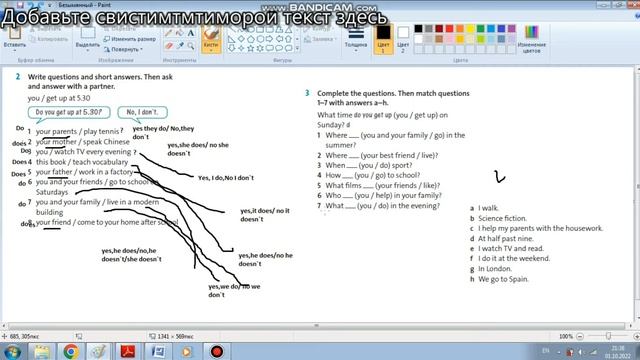The image size is (640, 360).
Task: Click the Bandicam record icon in taskbar
Action: 216,351
